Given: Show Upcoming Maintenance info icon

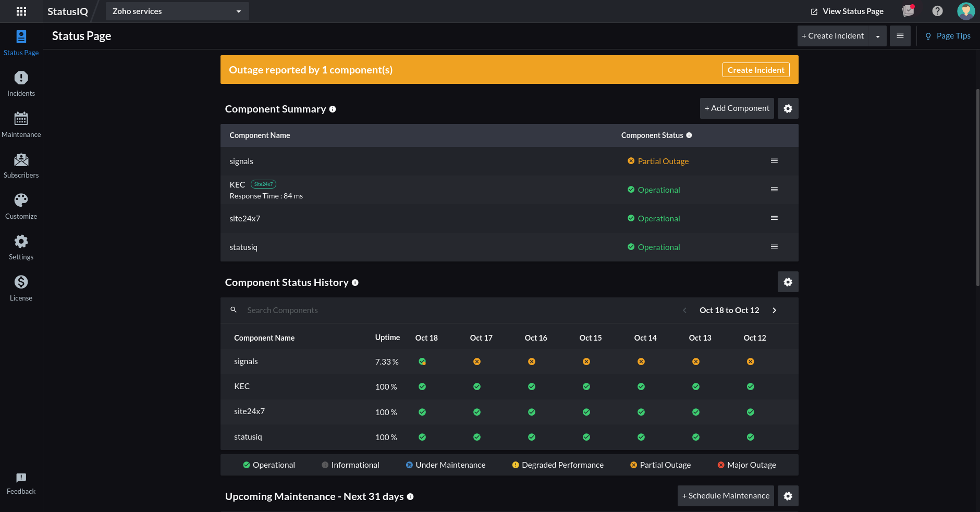Looking at the screenshot, I should tap(410, 497).
